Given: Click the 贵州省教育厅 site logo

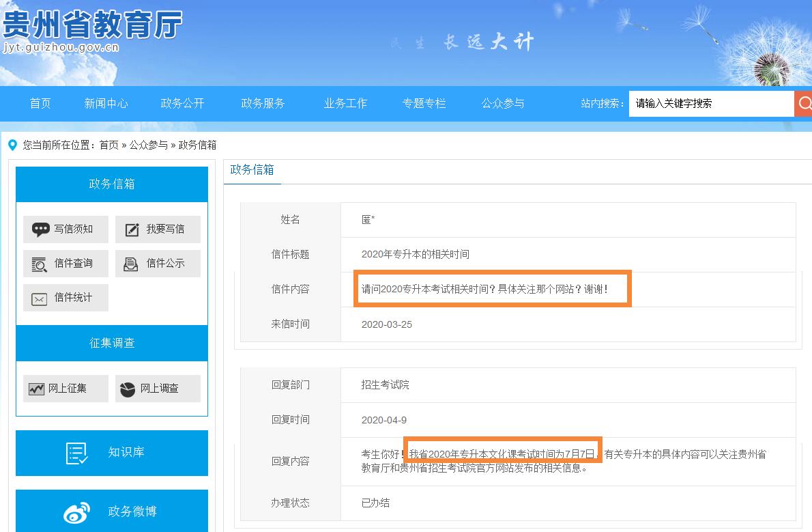Looking at the screenshot, I should (92, 27).
